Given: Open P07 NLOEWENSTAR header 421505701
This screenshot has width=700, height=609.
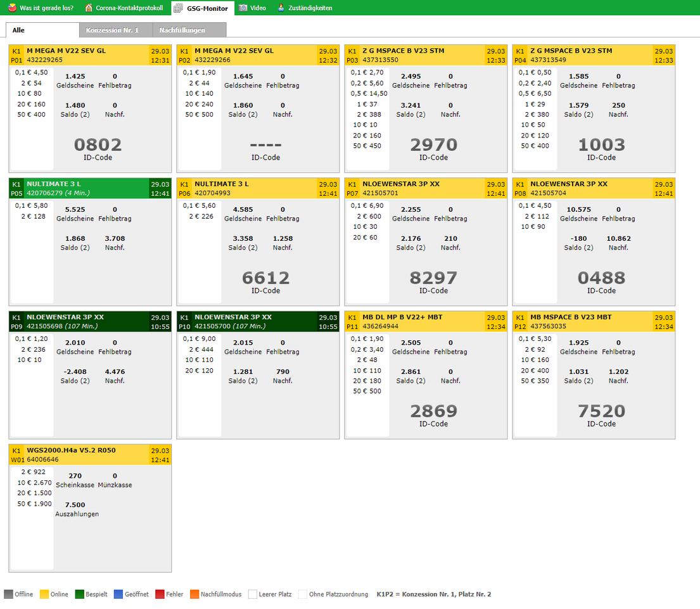Looking at the screenshot, I should pyautogui.click(x=426, y=188).
